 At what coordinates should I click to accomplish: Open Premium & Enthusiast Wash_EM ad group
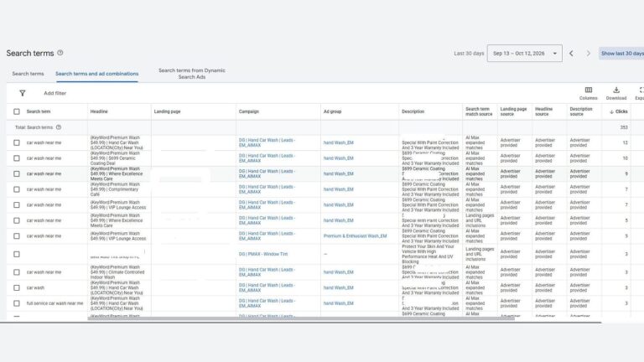tap(355, 236)
